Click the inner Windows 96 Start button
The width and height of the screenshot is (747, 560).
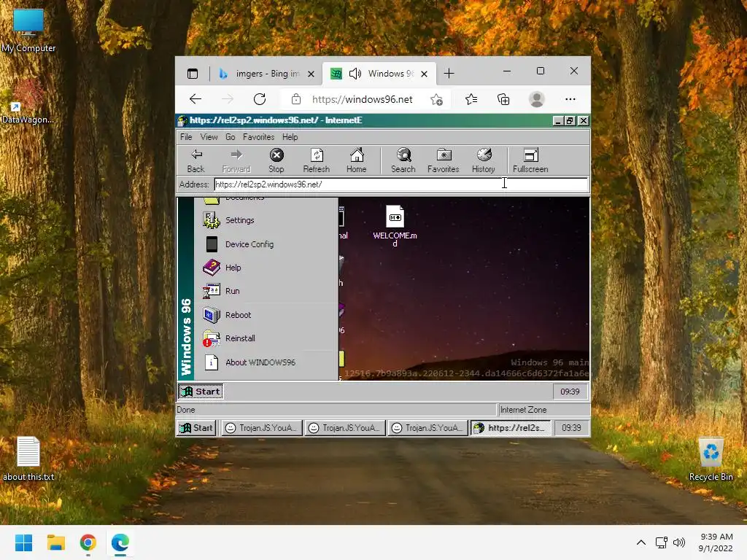pos(201,392)
